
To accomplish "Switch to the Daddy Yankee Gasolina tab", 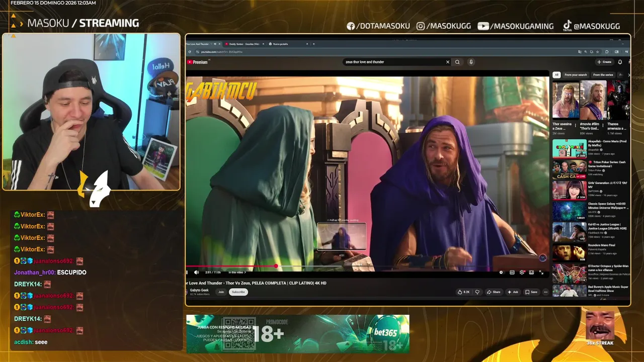I will click(244, 44).
